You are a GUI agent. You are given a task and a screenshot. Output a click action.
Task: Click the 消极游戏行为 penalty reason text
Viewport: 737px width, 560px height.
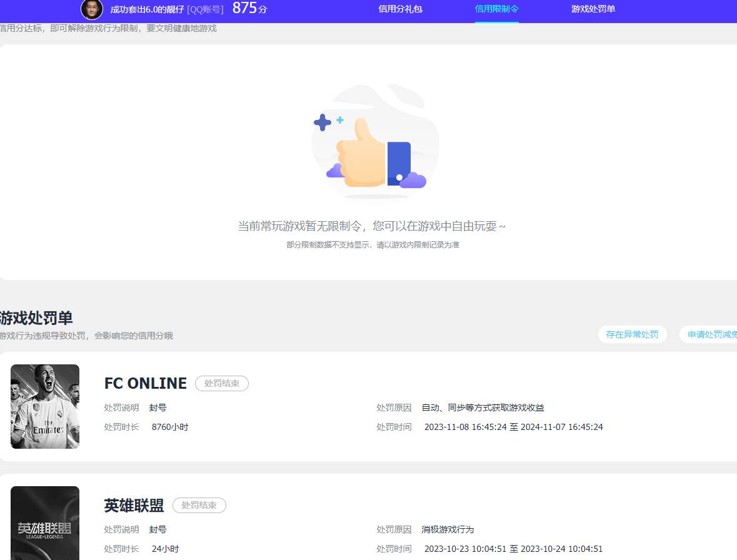point(448,529)
